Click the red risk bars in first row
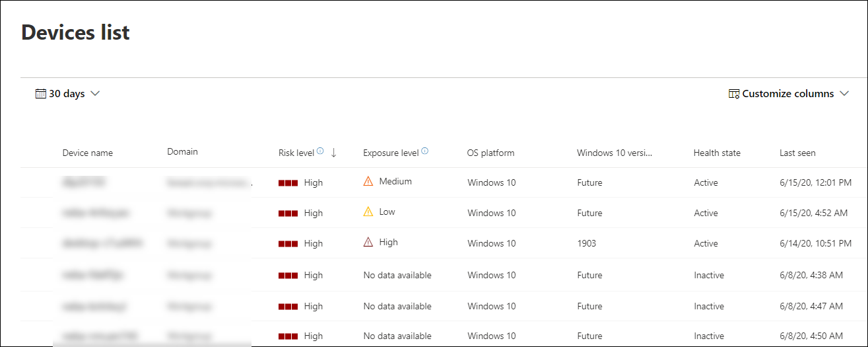 click(x=288, y=183)
